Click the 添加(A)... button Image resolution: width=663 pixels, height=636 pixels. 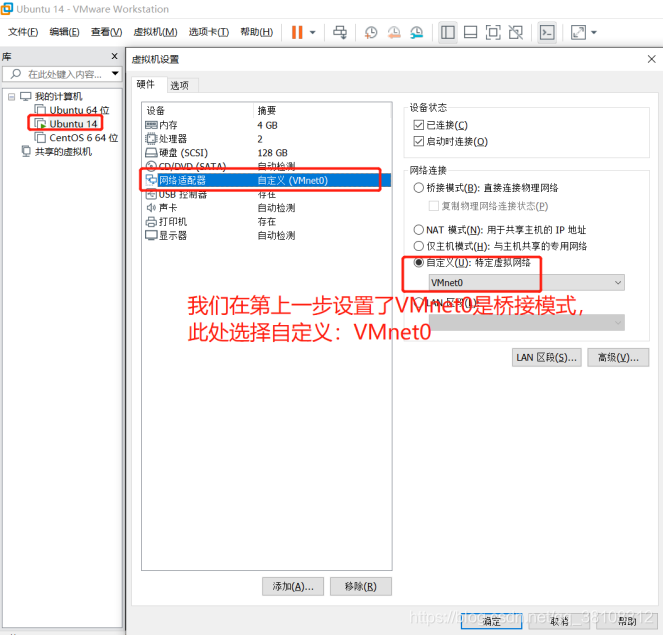[293, 587]
